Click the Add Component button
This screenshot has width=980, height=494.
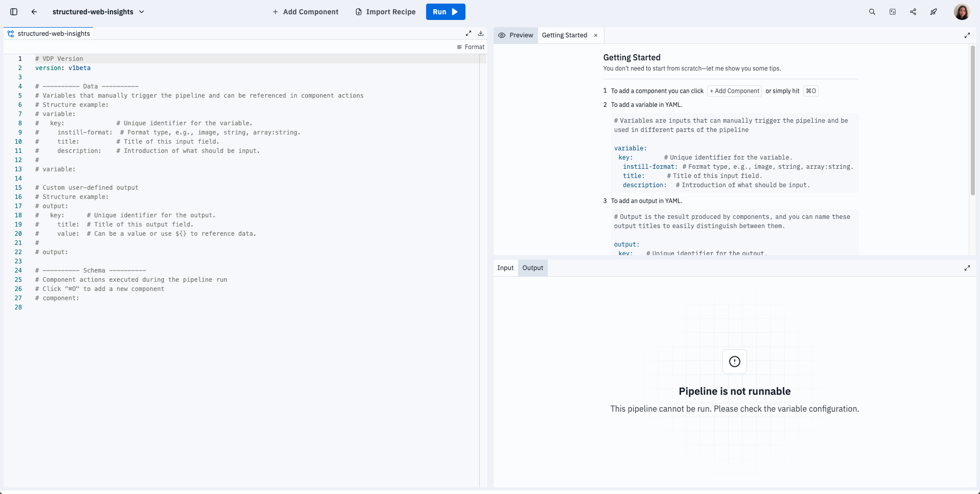tap(305, 12)
